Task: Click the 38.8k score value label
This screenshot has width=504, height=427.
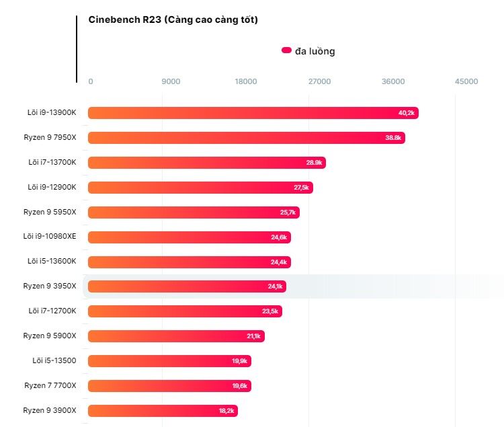Action: point(393,138)
